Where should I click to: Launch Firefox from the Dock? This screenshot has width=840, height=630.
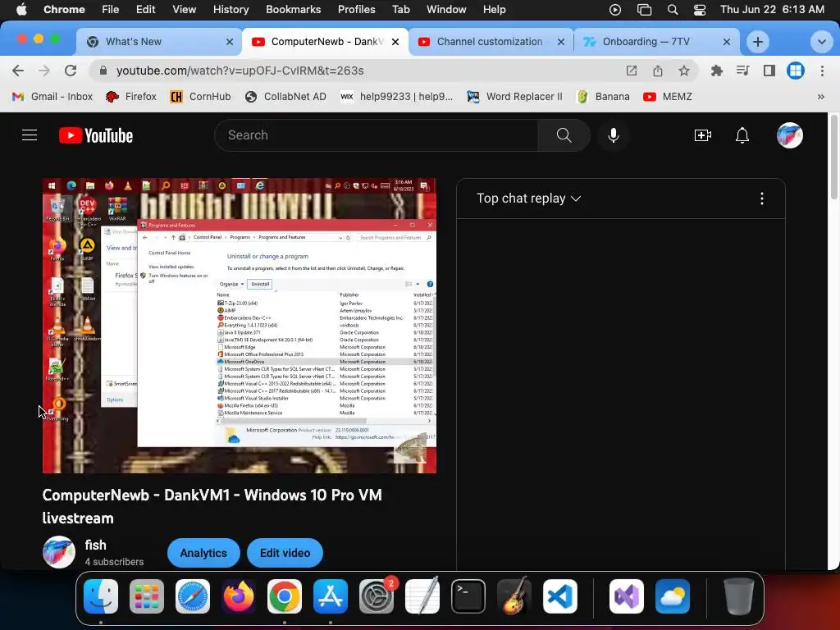pos(239,596)
